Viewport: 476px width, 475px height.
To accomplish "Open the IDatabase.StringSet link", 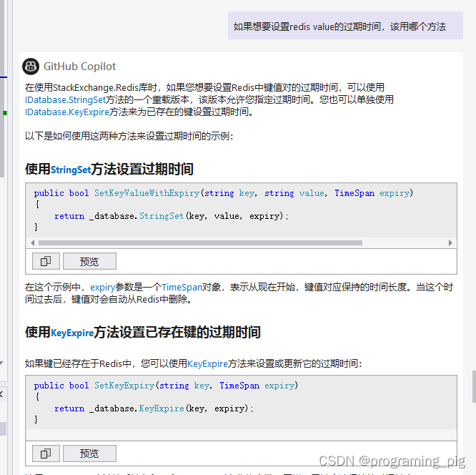I will (x=65, y=99).
